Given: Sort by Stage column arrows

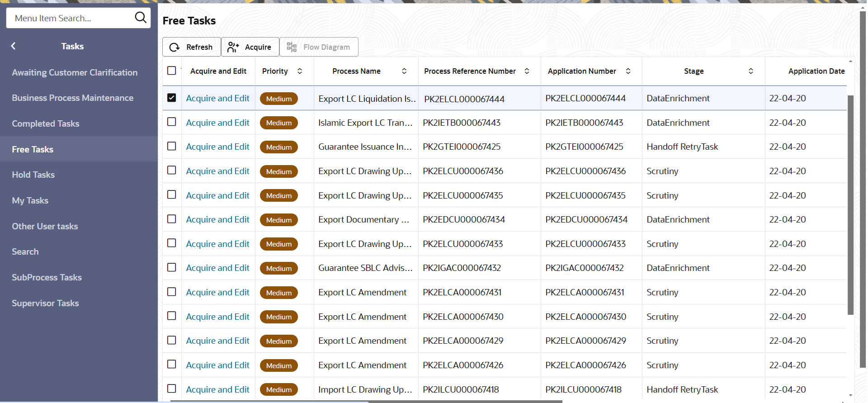Looking at the screenshot, I should [751, 71].
